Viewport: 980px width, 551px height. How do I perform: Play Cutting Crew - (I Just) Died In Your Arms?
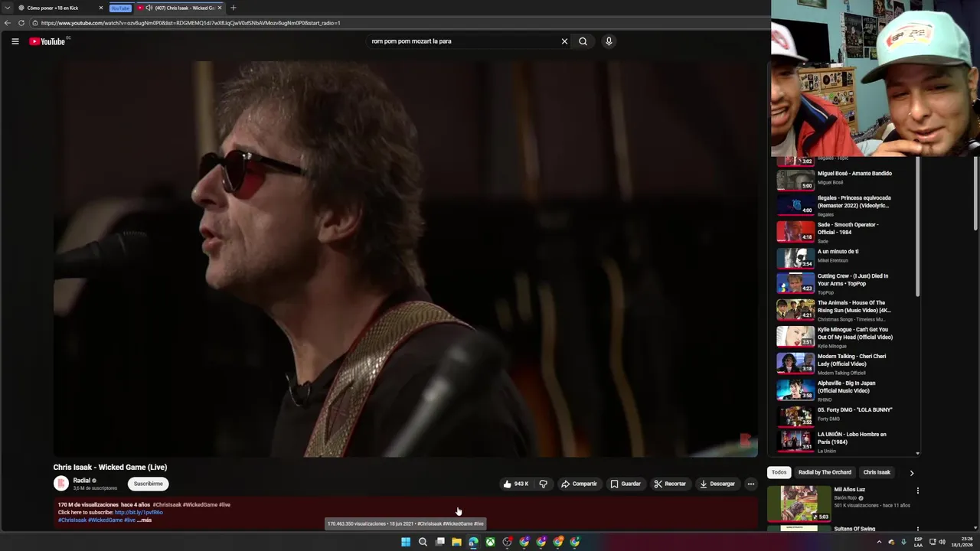pos(846,283)
